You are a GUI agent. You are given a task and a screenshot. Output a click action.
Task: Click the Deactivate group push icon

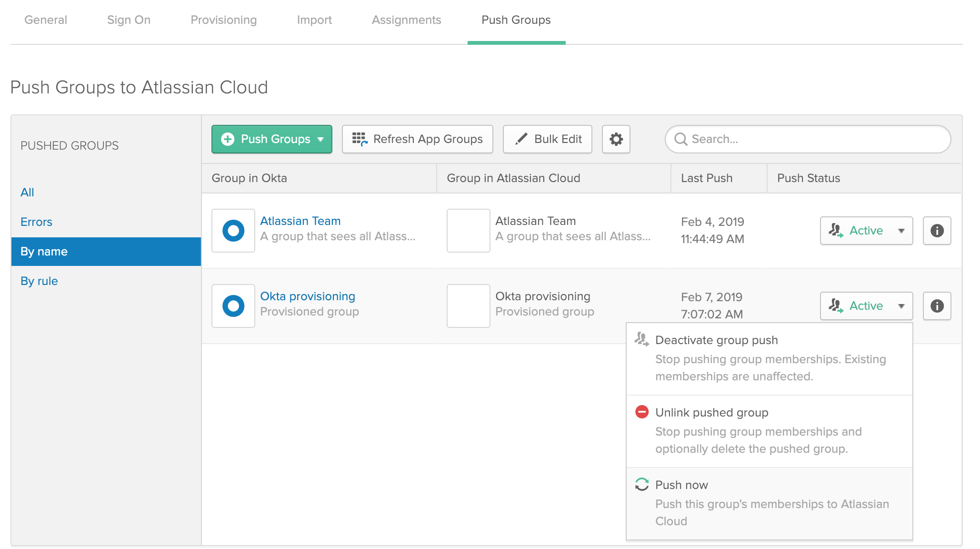point(641,339)
